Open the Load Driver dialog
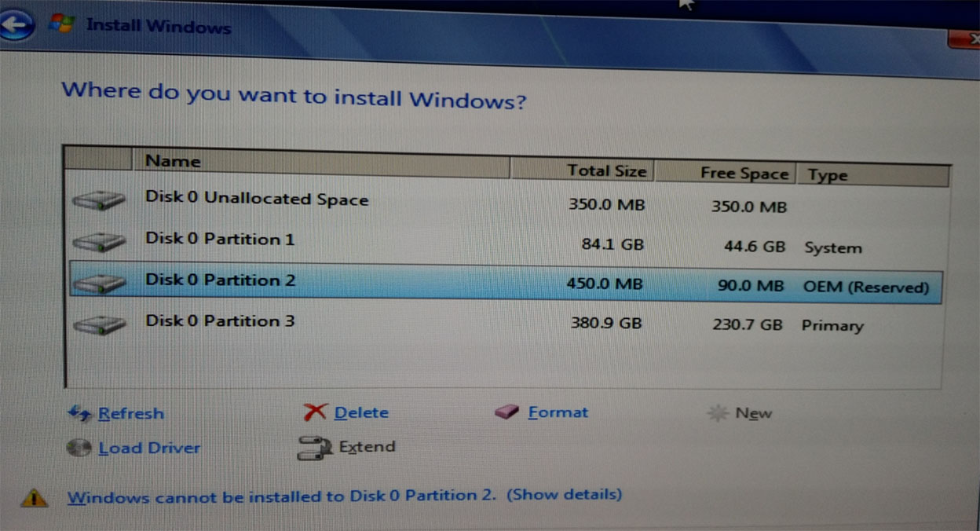The image size is (980, 531). (149, 448)
